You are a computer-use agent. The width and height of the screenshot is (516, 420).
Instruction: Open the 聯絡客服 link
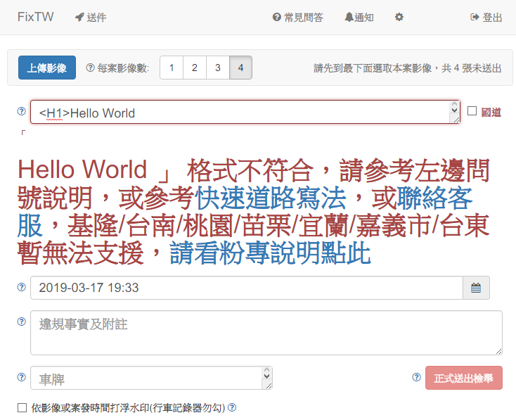point(245,212)
